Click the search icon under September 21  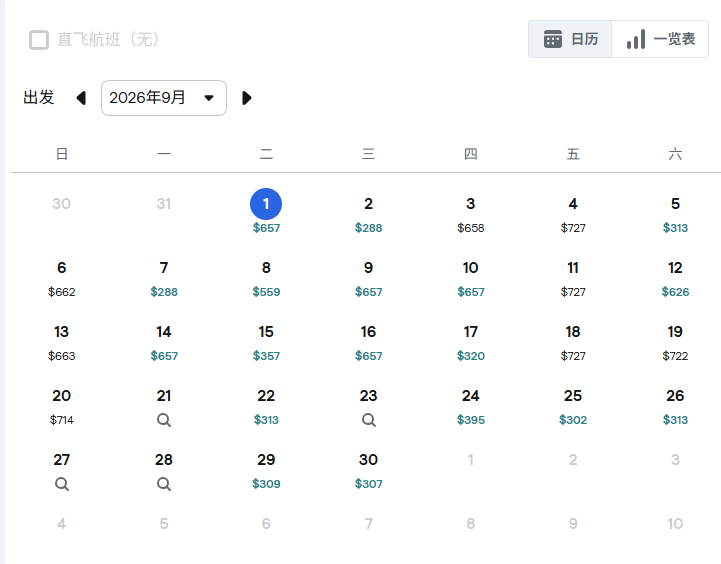pyautogui.click(x=164, y=420)
